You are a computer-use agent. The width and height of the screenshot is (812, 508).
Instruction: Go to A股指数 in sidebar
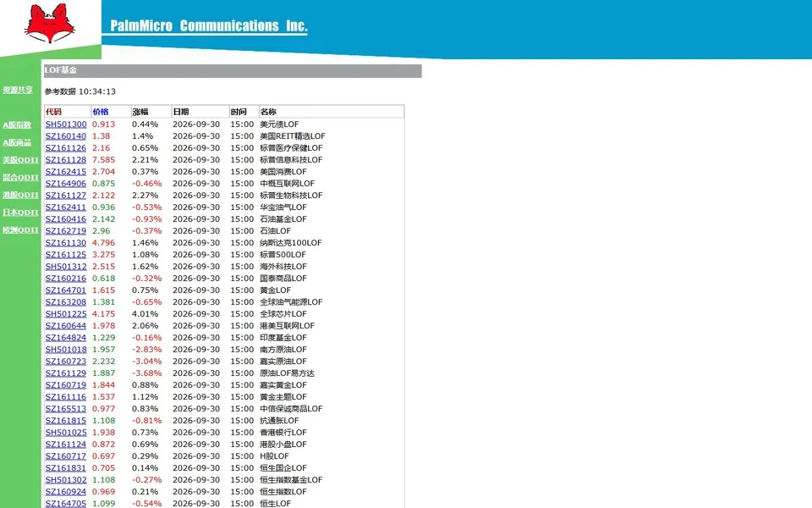(x=17, y=125)
